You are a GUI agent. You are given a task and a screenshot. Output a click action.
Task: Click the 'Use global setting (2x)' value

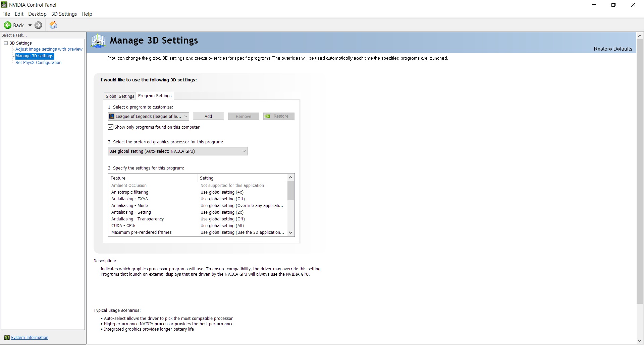222,212
